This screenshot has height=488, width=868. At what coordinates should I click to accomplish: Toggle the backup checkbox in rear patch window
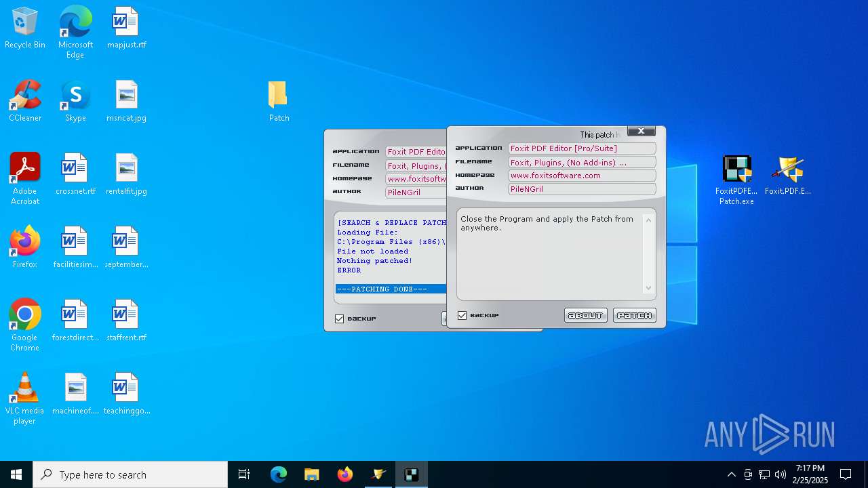click(x=340, y=319)
